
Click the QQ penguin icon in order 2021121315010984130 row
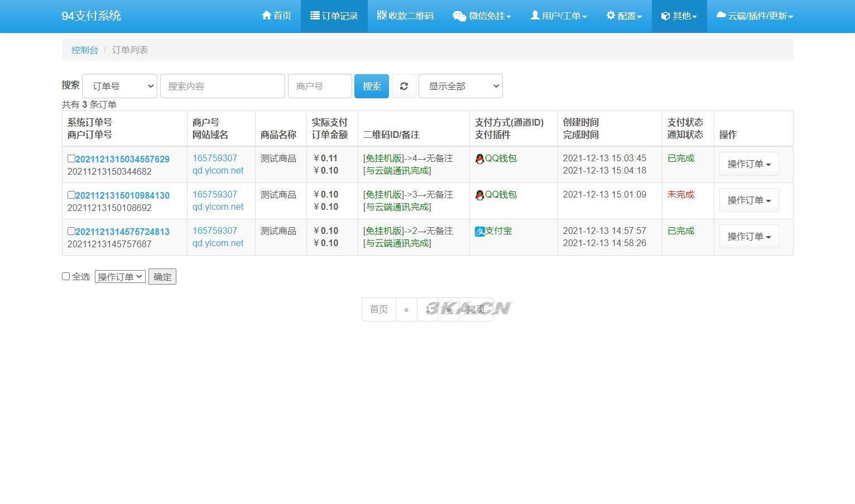click(x=479, y=195)
